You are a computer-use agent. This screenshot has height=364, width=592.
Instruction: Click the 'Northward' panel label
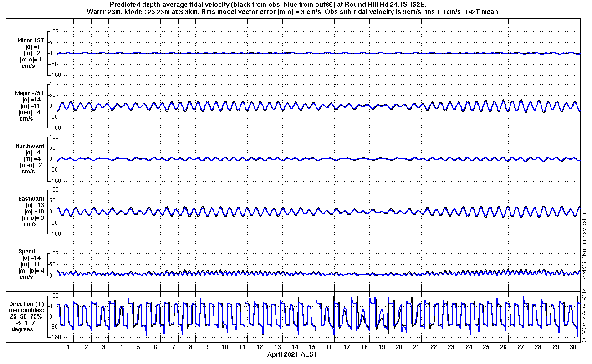30,146
